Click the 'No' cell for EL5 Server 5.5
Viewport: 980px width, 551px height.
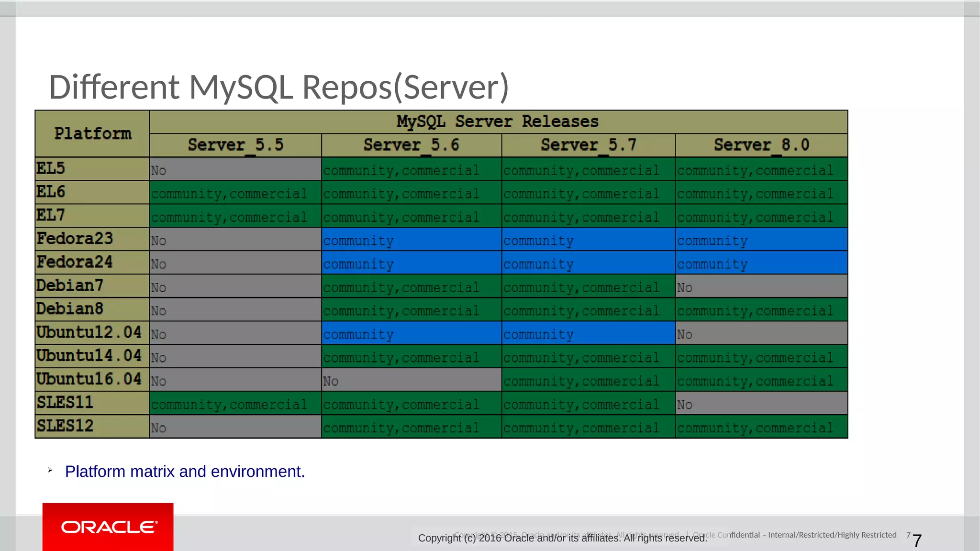(235, 169)
